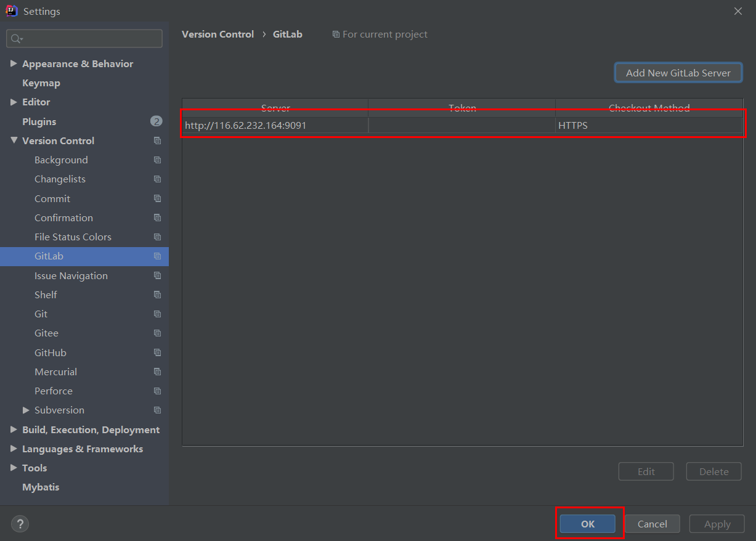The height and width of the screenshot is (541, 756).
Task: Click the project-level icon on the GitLab row
Action: pyautogui.click(x=157, y=256)
